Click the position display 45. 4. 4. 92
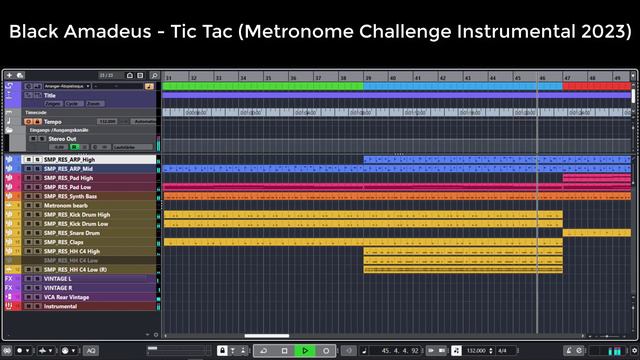 [400, 351]
